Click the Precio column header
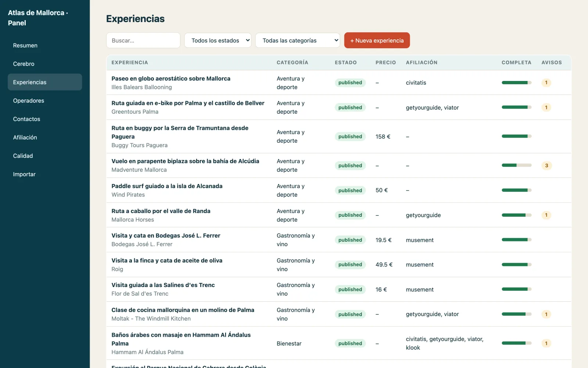588x368 pixels. tap(386, 63)
